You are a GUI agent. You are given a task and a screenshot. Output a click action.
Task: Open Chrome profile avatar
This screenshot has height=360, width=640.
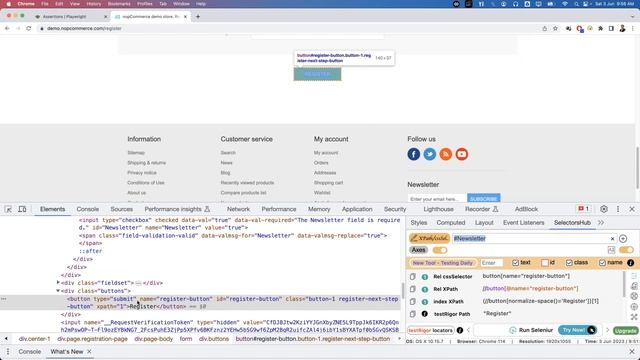(622, 29)
